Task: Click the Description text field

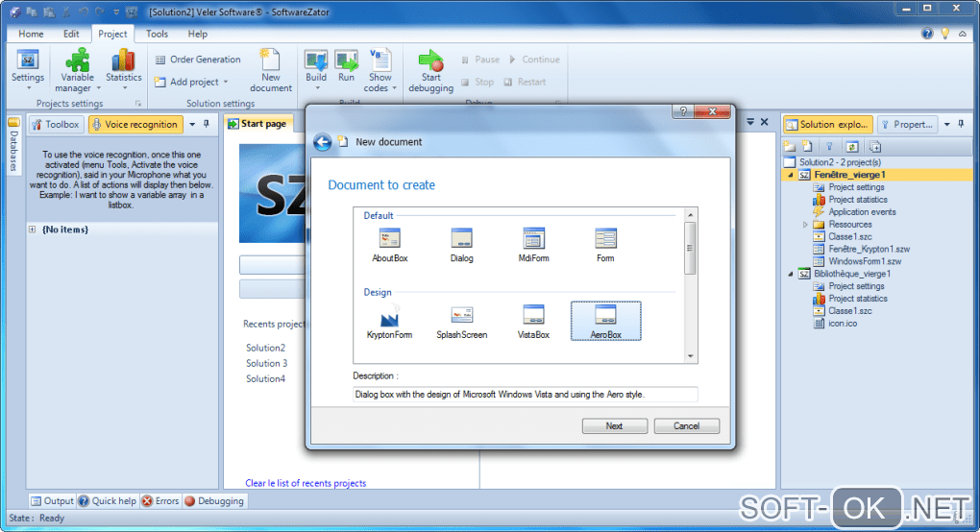Action: (525, 395)
